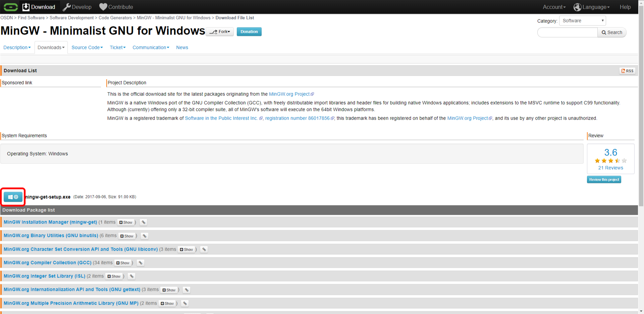
Task: Click the Donation button
Action: coord(249,32)
